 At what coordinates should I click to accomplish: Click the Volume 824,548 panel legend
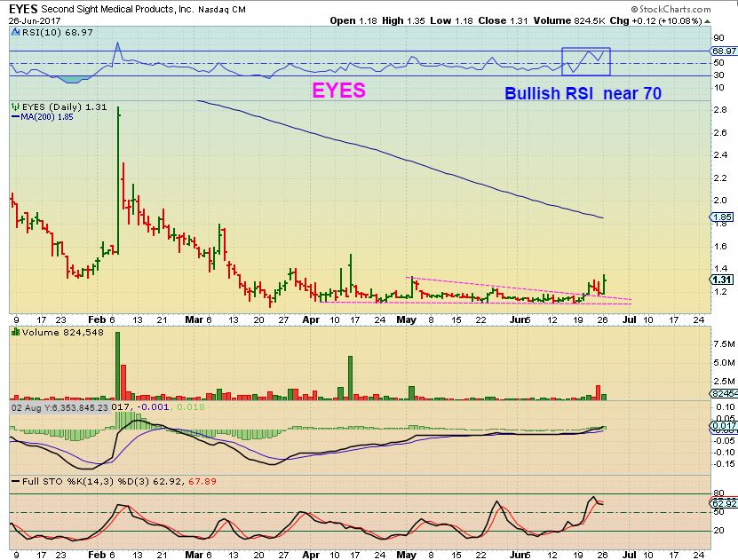[62, 333]
